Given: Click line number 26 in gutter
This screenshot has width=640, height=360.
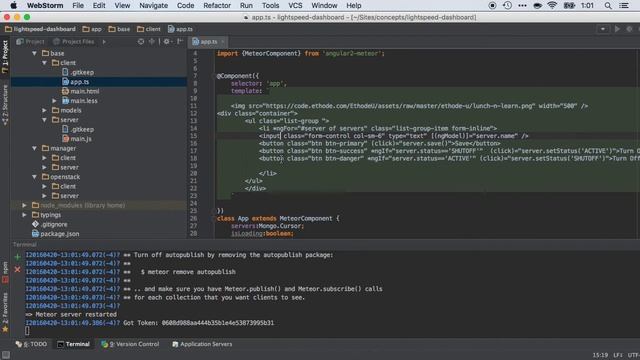Looking at the screenshot, I should (193, 218).
